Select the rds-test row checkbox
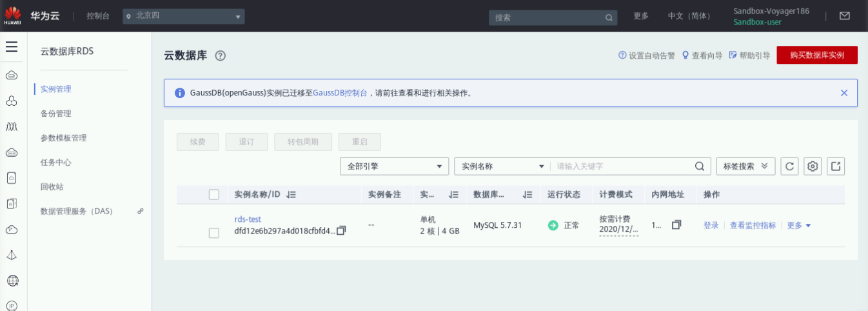 [214, 233]
